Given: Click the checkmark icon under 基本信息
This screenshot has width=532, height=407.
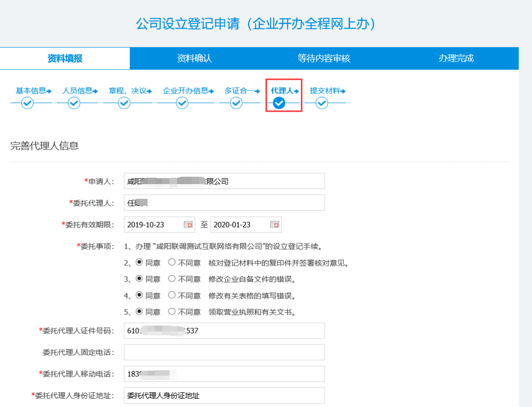Looking at the screenshot, I should (28, 103).
